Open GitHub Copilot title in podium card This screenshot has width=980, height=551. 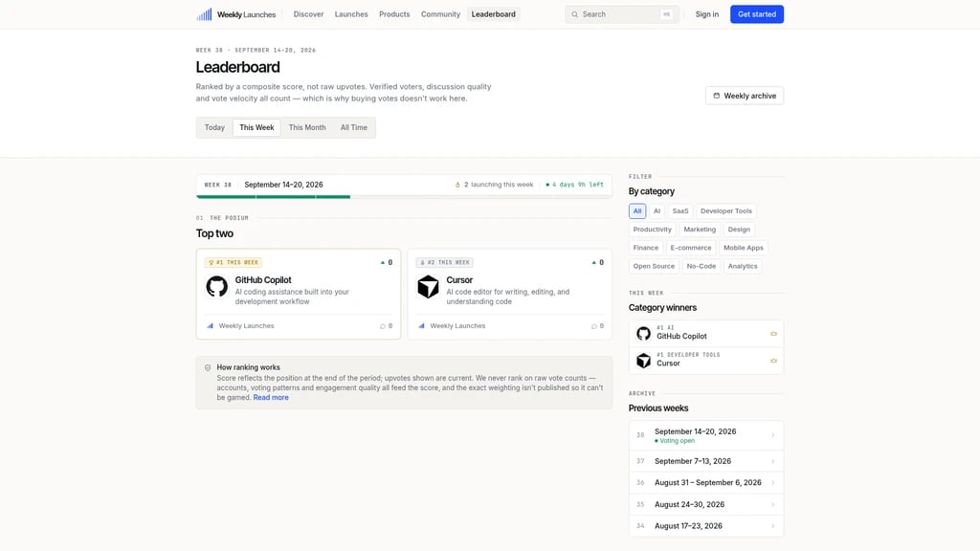263,280
